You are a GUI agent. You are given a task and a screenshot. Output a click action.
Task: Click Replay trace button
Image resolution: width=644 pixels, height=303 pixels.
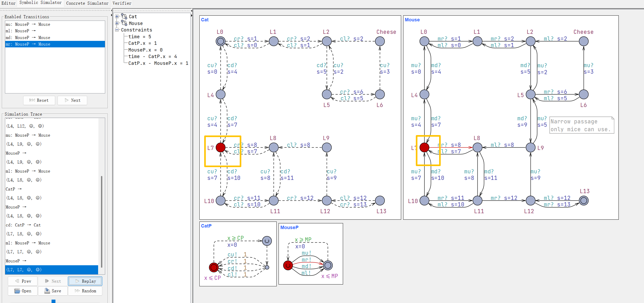[x=85, y=281]
